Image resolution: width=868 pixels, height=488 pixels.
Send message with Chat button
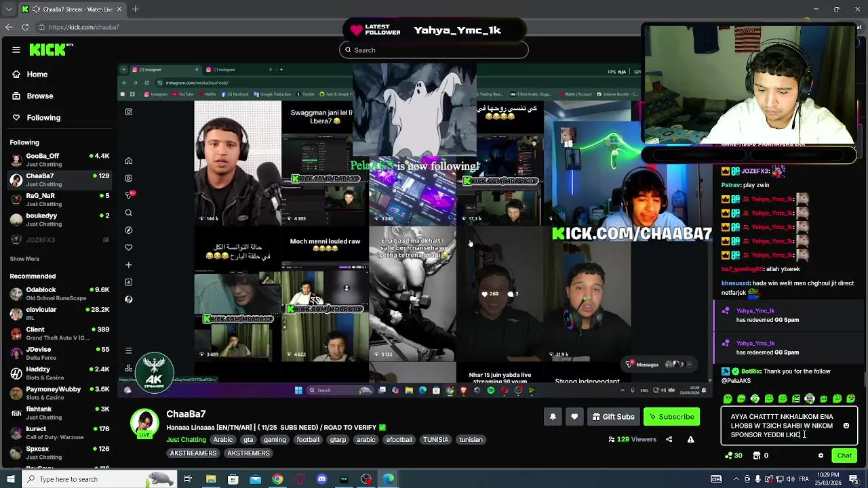844,456
